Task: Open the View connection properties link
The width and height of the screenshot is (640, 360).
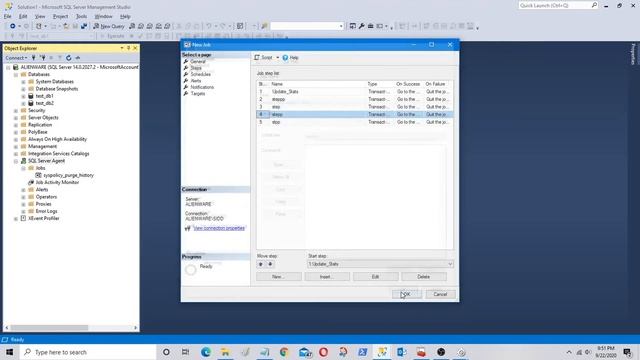Action: point(219,228)
